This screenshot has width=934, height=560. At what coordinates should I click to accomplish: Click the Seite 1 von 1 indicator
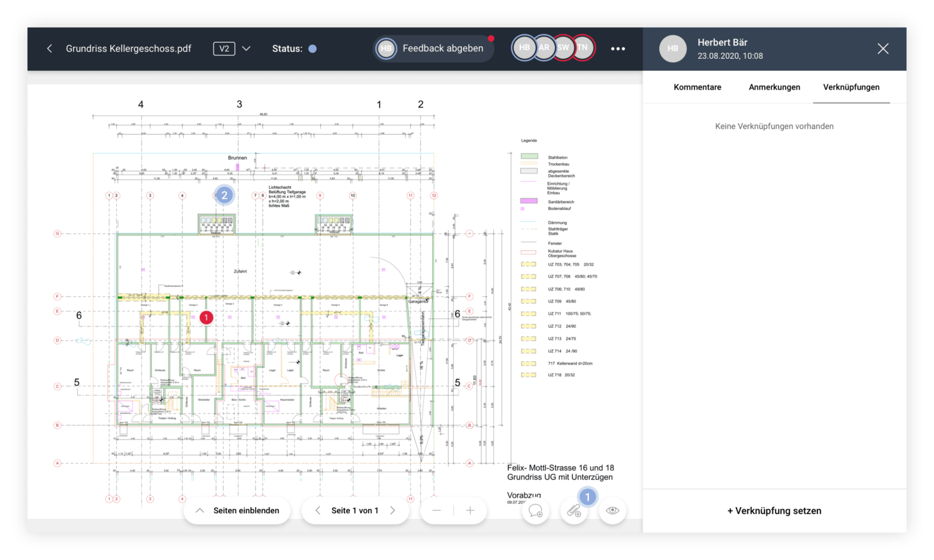355,511
